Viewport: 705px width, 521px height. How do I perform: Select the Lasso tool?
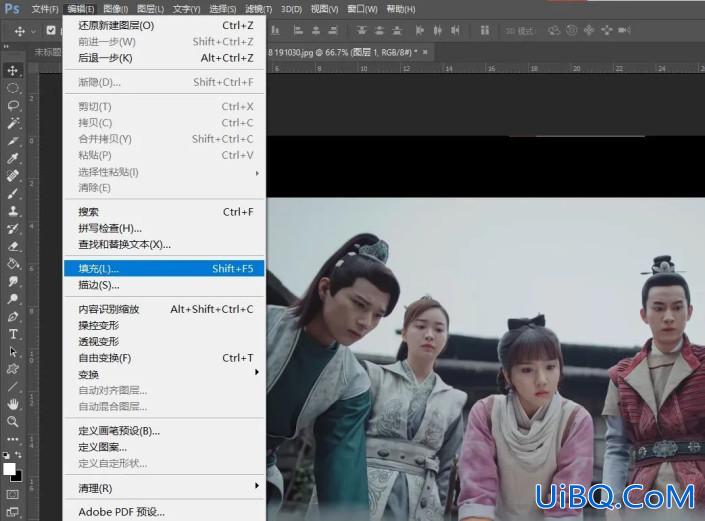coord(13,106)
